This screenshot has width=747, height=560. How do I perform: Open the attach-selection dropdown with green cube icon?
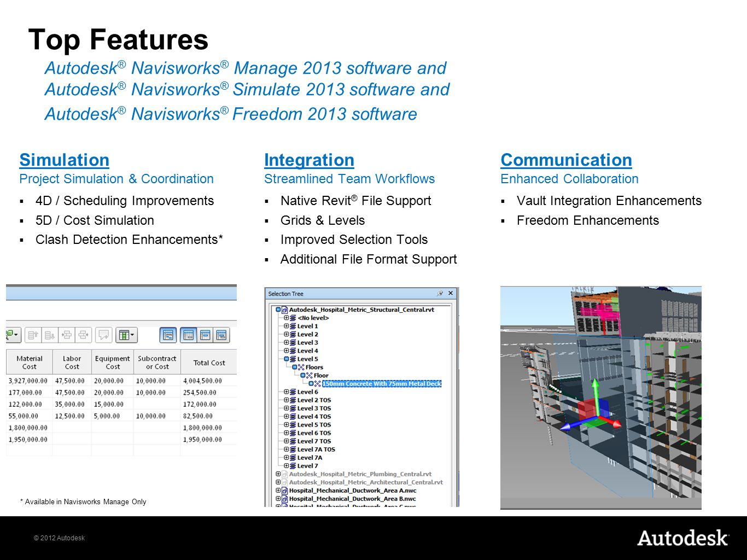pyautogui.click(x=13, y=335)
